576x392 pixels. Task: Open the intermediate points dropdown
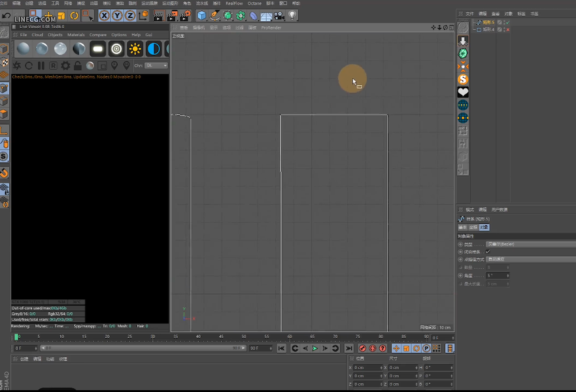click(531, 259)
